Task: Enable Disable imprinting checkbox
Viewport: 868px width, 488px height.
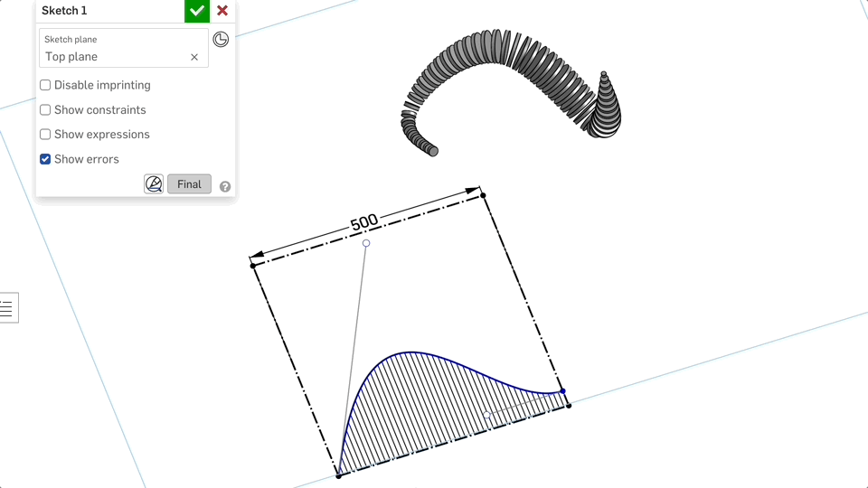Action: pos(45,85)
